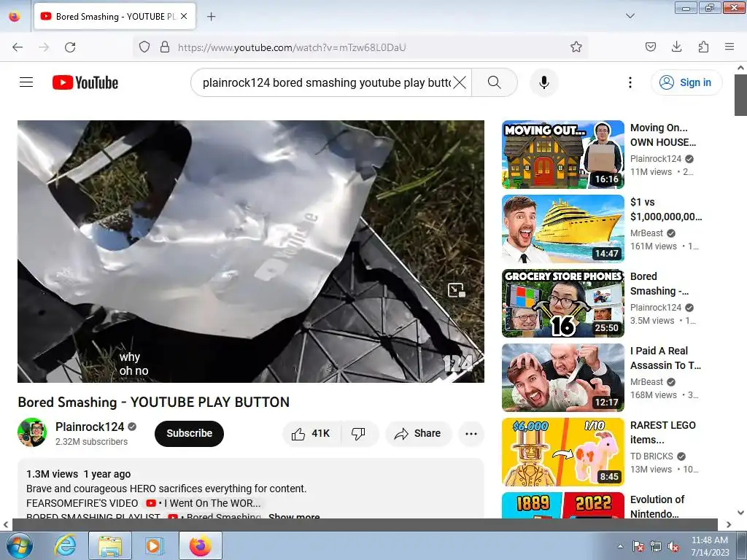Open the Evolution of Nintendo video title

(x=657, y=507)
